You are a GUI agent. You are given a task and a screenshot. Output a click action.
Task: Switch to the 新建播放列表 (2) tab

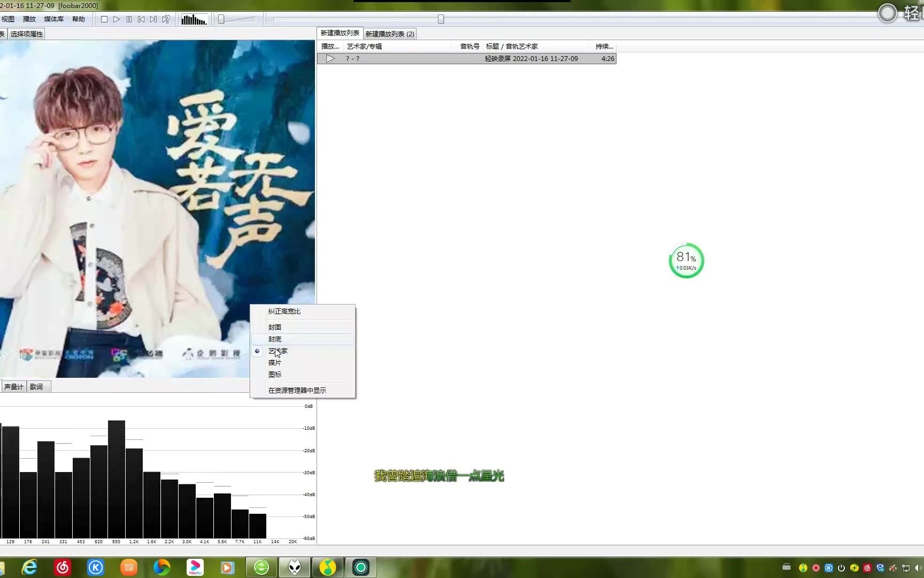pos(390,34)
